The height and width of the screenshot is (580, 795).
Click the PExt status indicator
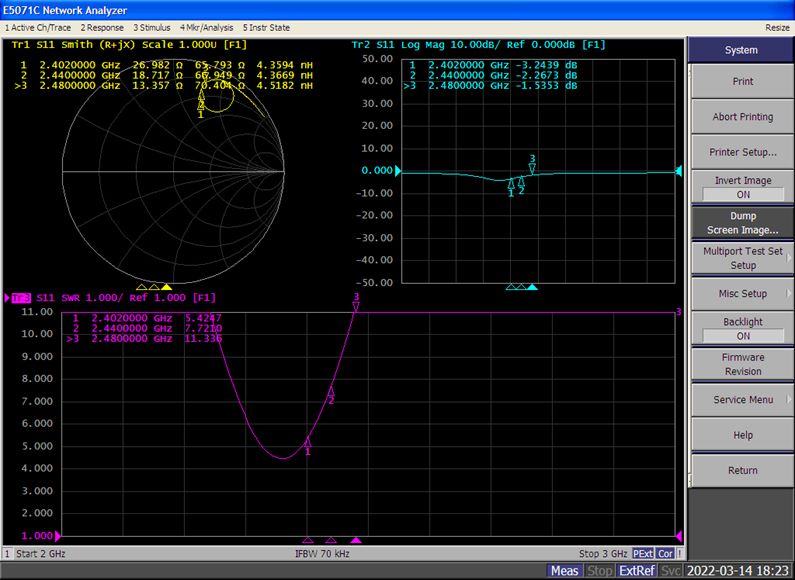coord(643,554)
